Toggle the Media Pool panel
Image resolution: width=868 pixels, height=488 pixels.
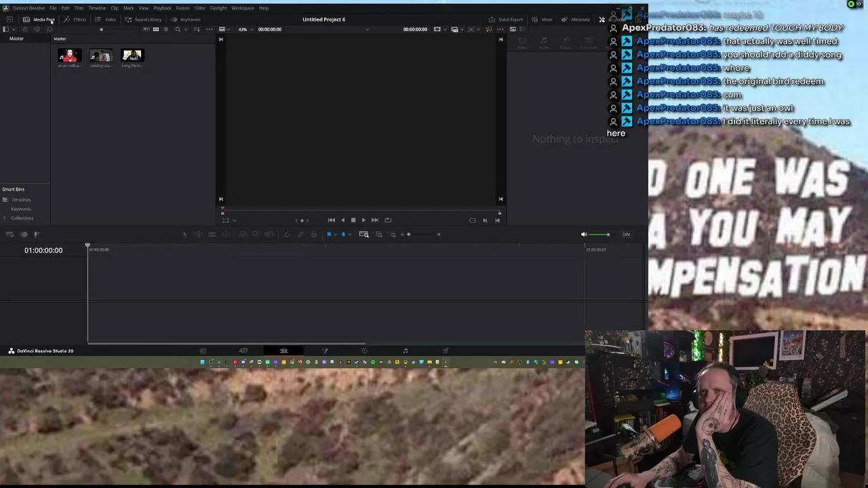click(39, 20)
